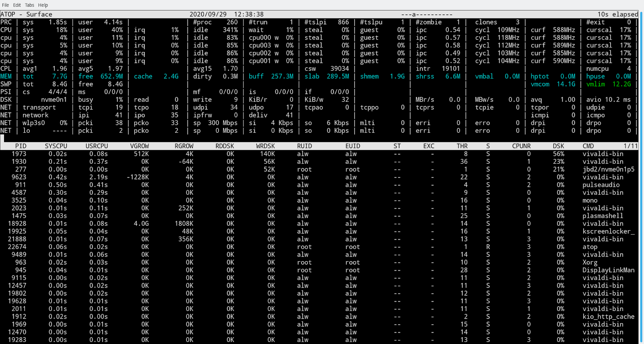Open the File menu
The image size is (644, 344).
5,5
